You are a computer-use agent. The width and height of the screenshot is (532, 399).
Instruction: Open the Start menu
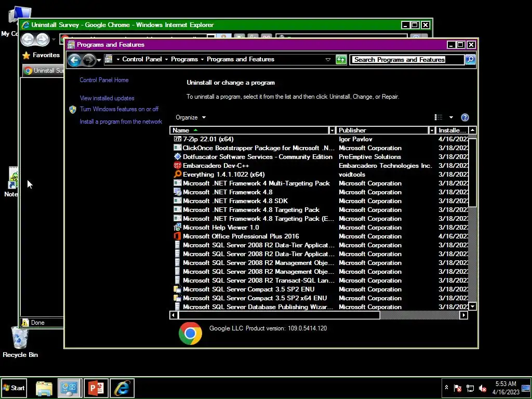[14, 388]
